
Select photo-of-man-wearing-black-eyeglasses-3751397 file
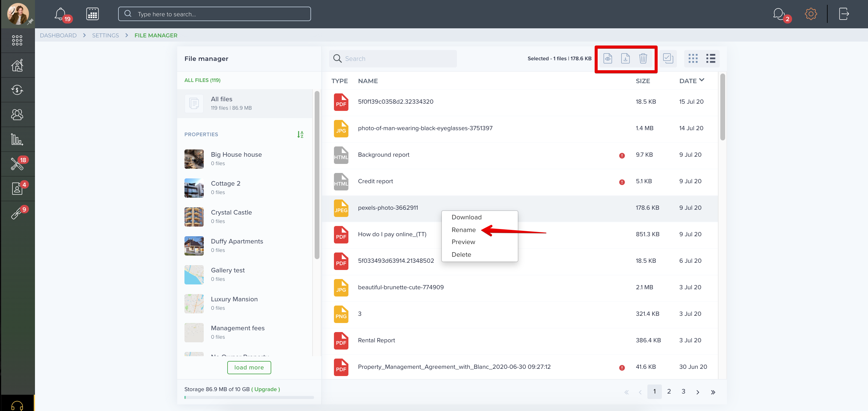[520, 129]
